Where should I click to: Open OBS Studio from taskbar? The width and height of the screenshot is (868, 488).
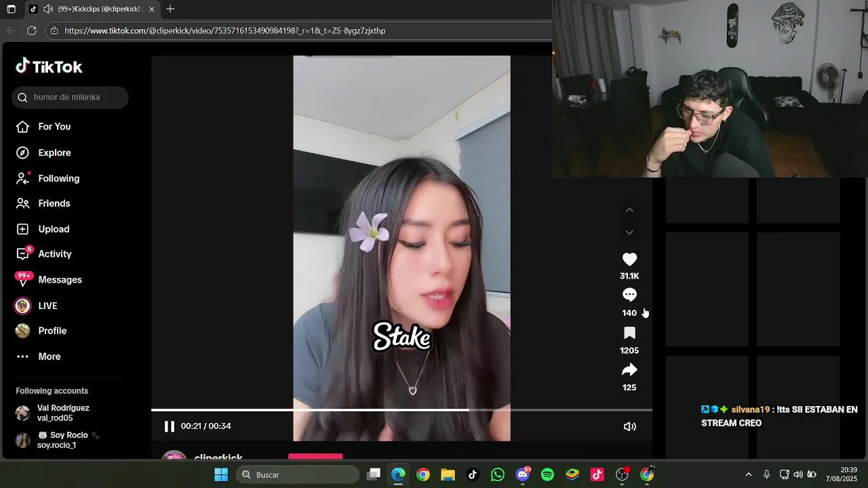tap(622, 474)
